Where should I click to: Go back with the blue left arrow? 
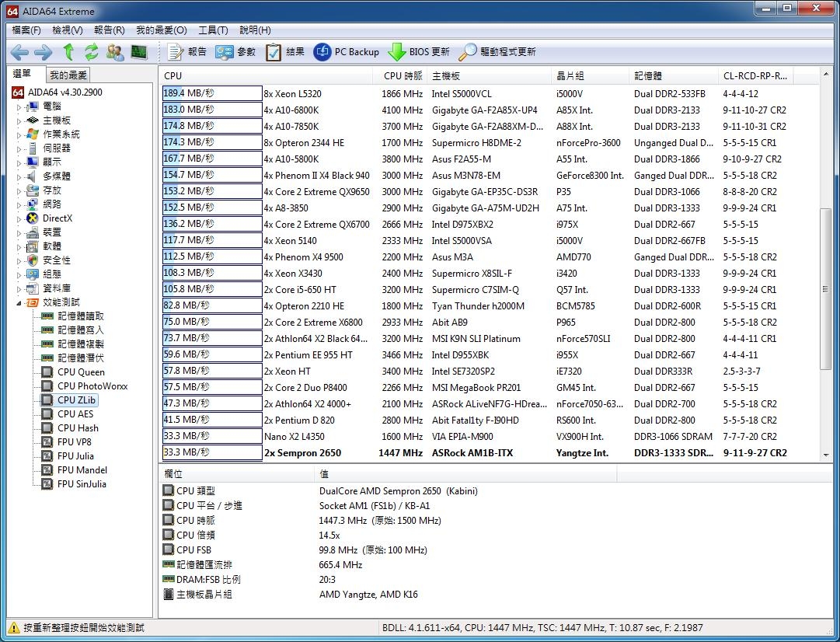19,52
